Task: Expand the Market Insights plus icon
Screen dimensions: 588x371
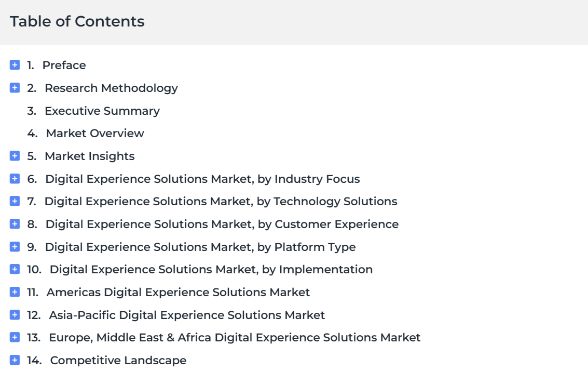Action: tap(15, 156)
